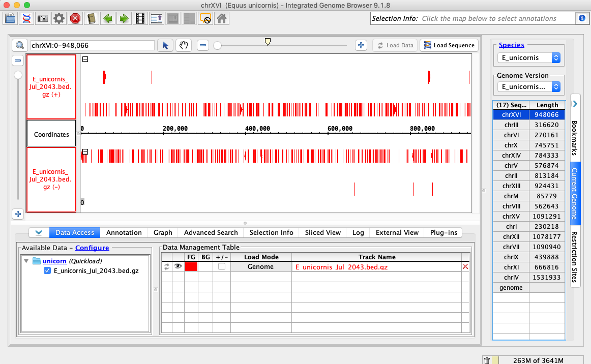Switch to the Annotation tab

(124, 232)
